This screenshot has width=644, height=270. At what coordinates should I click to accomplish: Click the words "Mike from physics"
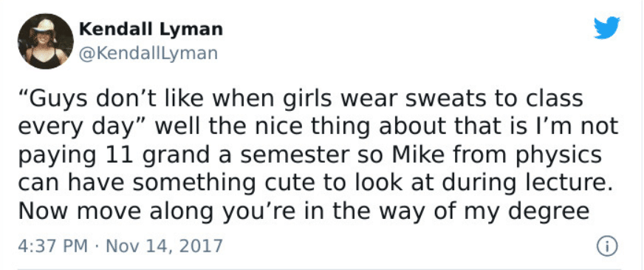point(498,155)
